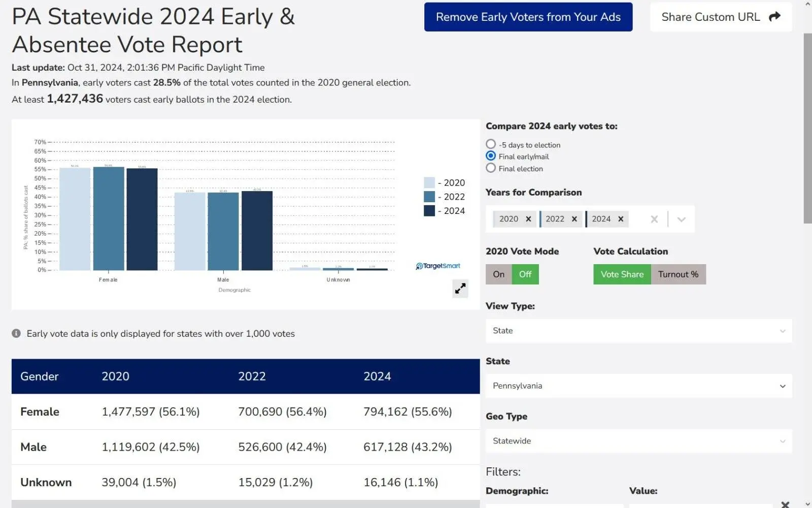Remove 2022 tag from comparison years
The image size is (812, 508).
point(574,219)
